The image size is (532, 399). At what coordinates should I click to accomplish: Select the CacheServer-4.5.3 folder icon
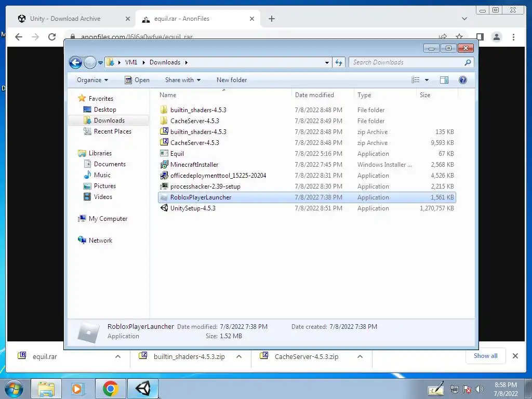point(164,121)
